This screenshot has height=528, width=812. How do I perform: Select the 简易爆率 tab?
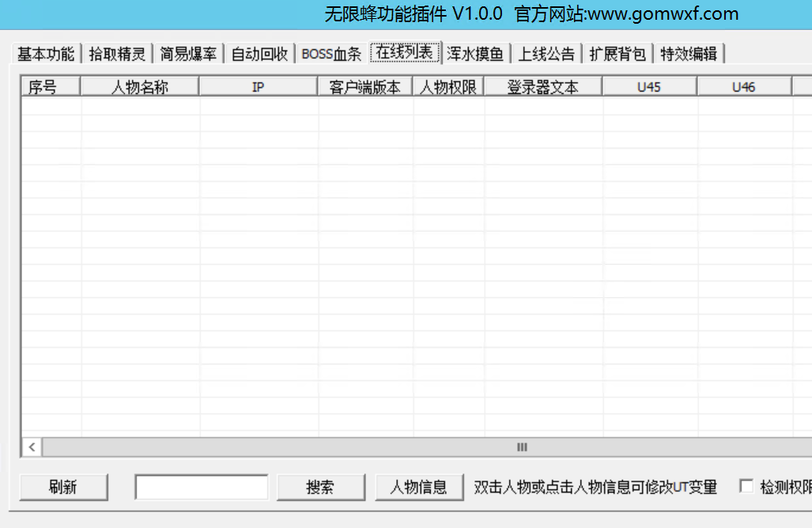pos(188,54)
